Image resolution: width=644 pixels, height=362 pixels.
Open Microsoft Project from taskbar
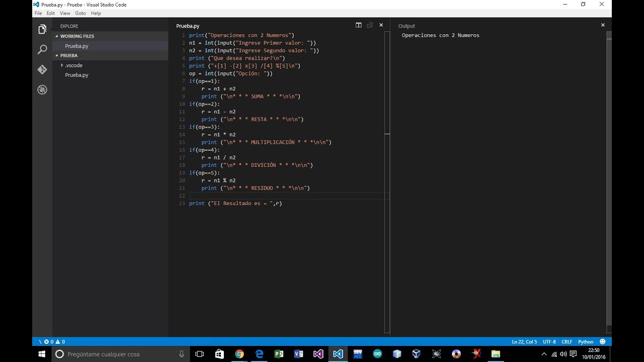pos(279,354)
